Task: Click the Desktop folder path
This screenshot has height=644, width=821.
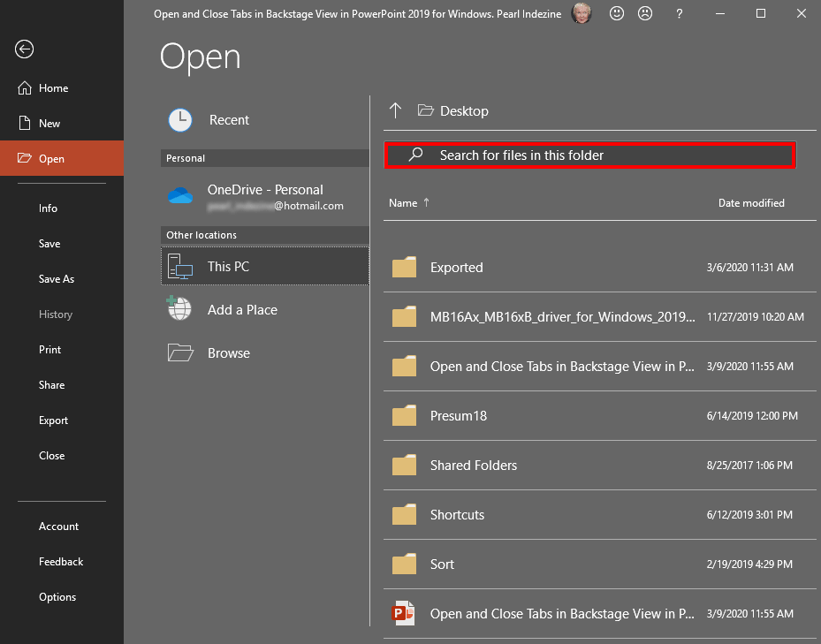Action: click(463, 111)
